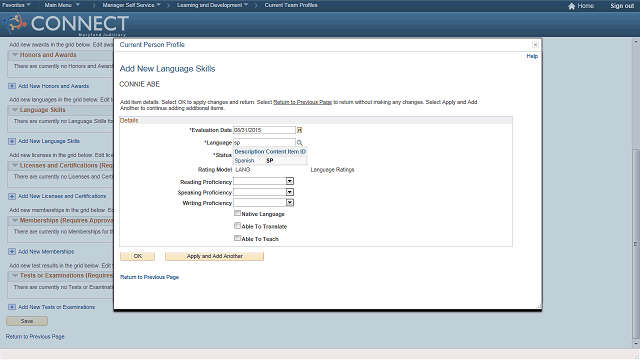The height and width of the screenshot is (360, 640).
Task: Click the underlined Return to Previous Page instruction link
Action: (302, 102)
